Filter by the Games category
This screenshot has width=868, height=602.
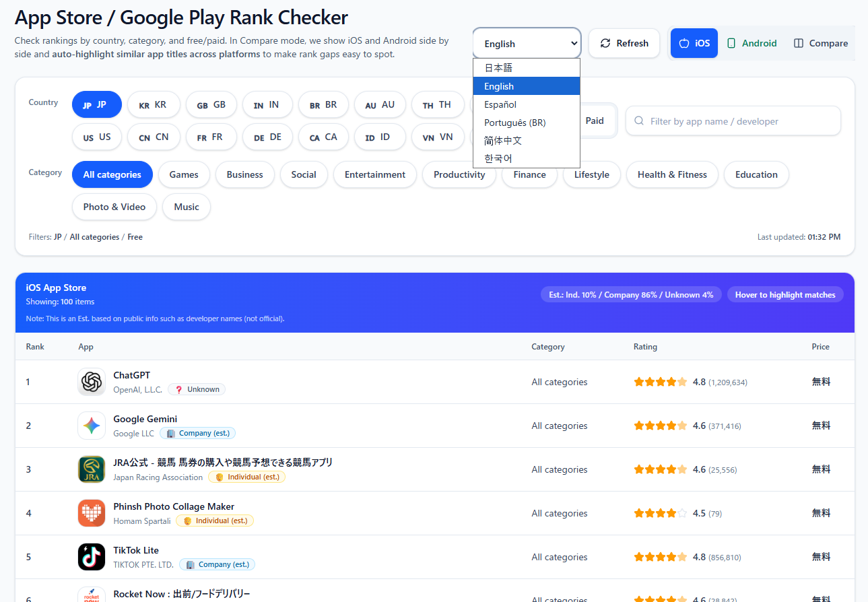[184, 174]
